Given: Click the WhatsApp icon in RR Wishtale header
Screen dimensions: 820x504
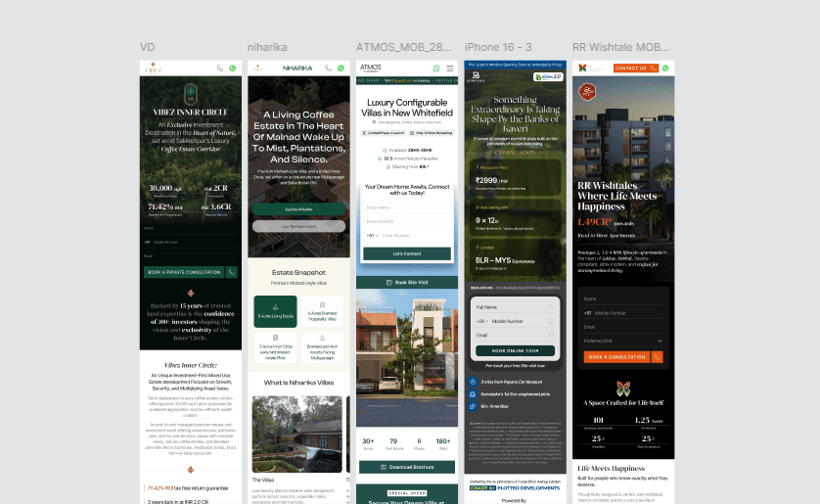Looking at the screenshot, I should pos(665,68).
